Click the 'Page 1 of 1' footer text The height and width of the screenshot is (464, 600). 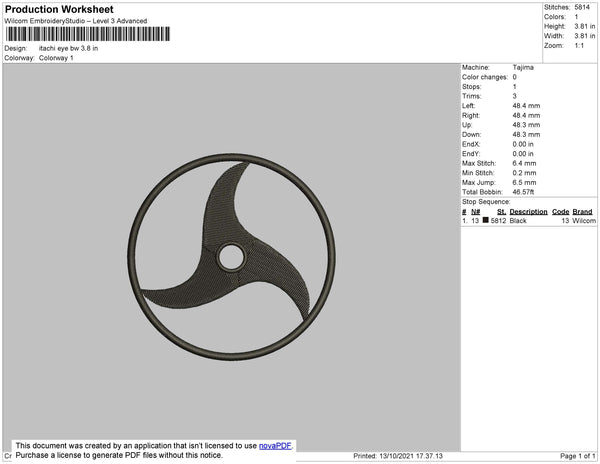(x=577, y=456)
